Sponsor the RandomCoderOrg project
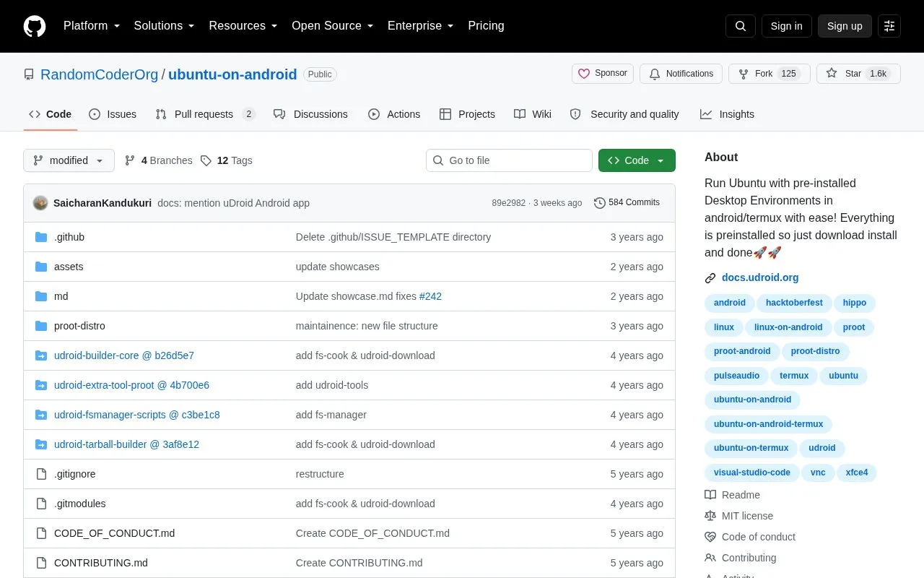924x578 pixels. point(603,74)
